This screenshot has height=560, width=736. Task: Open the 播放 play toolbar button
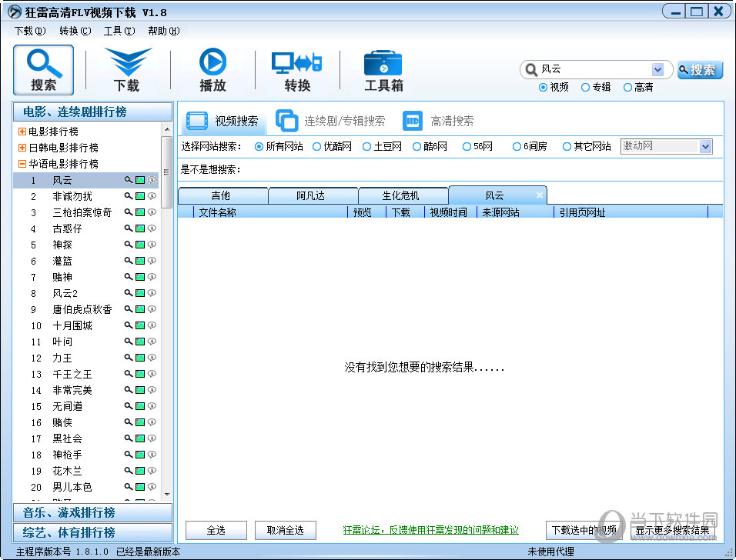tap(212, 70)
